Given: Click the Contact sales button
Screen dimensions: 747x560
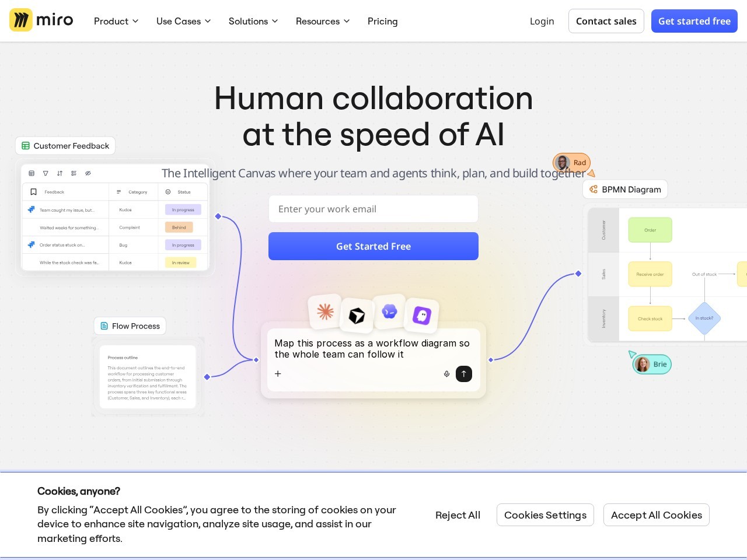Looking at the screenshot, I should click(x=606, y=21).
